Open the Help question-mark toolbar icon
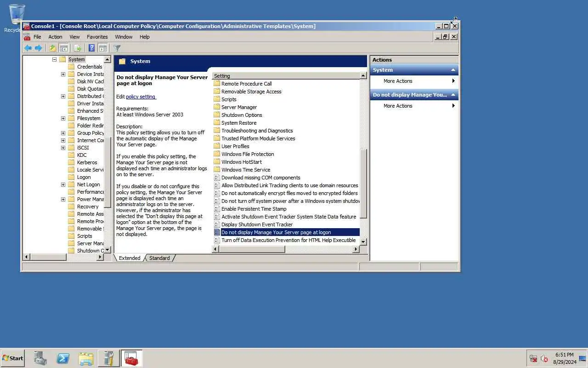Viewport: 588px width, 368px height. (91, 48)
